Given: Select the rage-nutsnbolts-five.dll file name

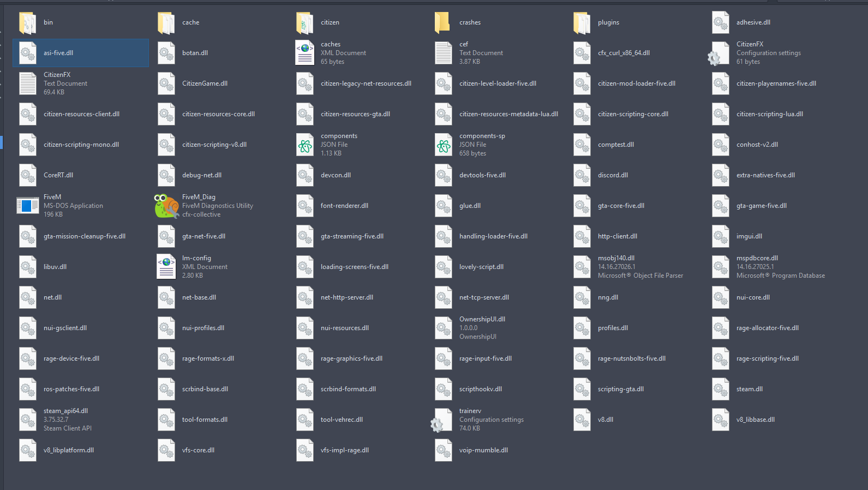Looking at the screenshot, I should click(632, 358).
